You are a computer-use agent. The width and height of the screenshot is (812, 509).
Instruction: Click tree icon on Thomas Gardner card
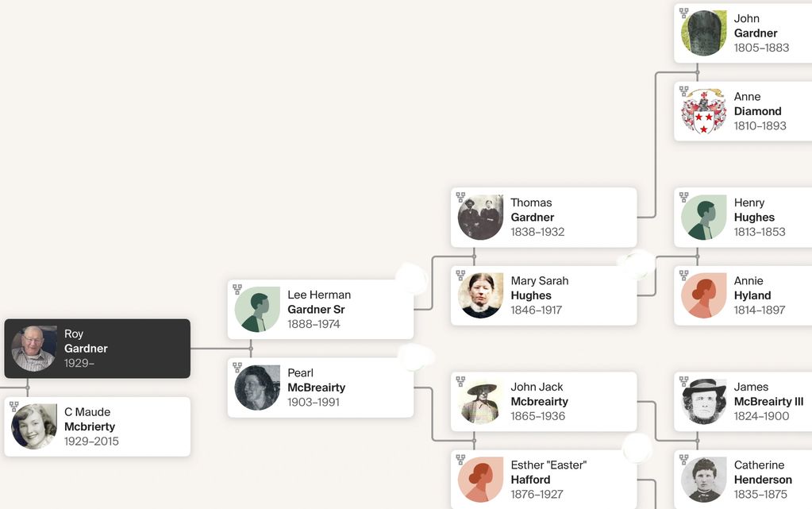460,197
